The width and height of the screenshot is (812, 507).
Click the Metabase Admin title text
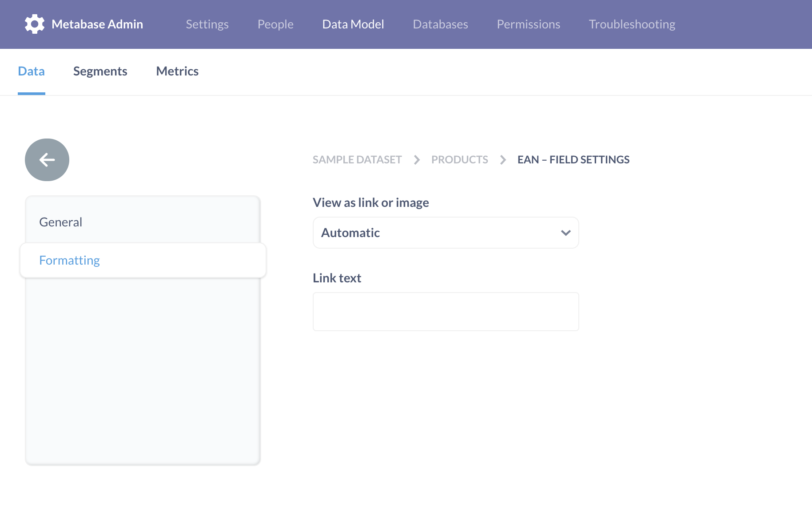tap(97, 24)
